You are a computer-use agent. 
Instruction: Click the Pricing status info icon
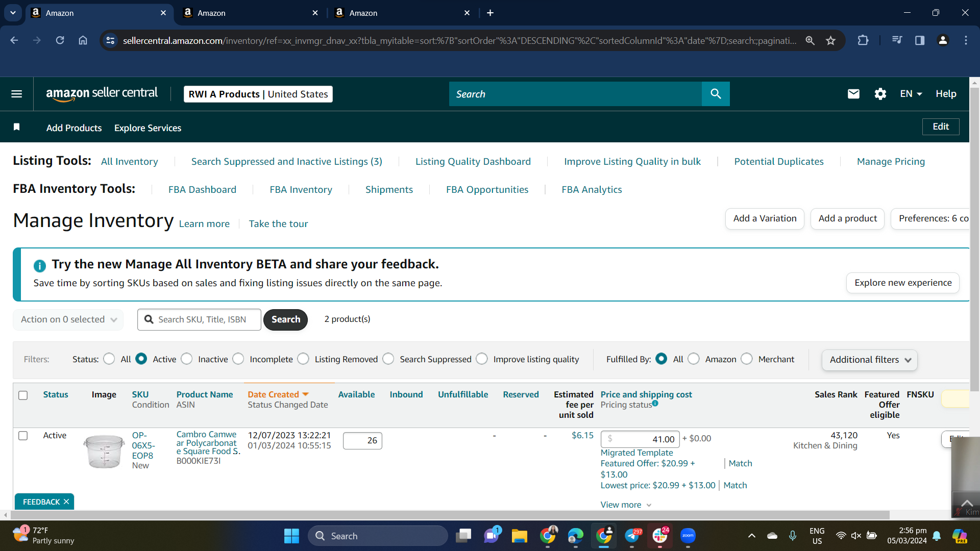point(655,403)
